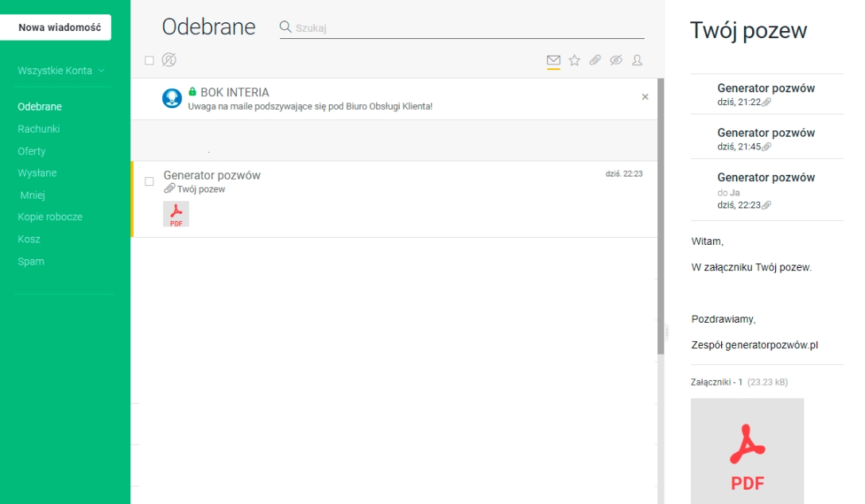Tick the select-all messages checkbox

(x=149, y=60)
